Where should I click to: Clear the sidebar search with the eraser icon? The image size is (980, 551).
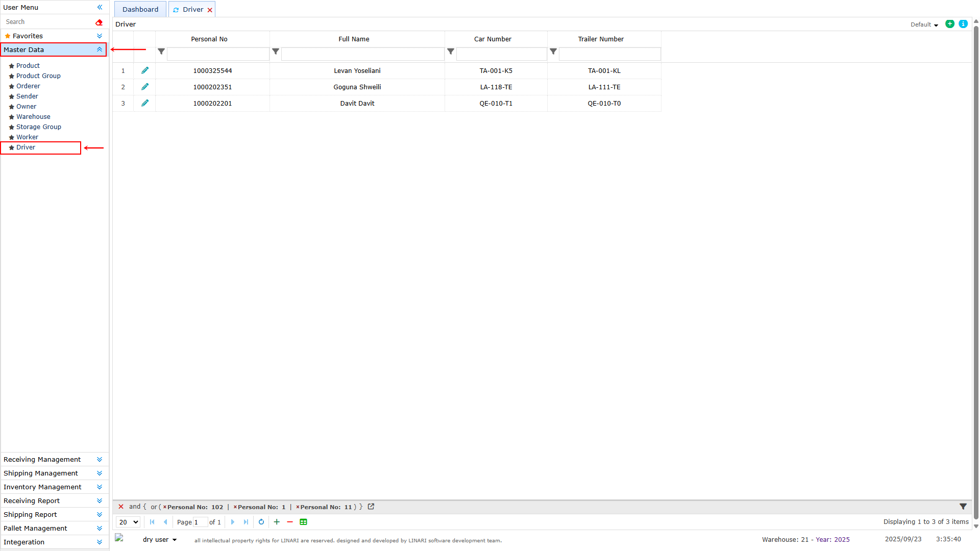pyautogui.click(x=99, y=22)
